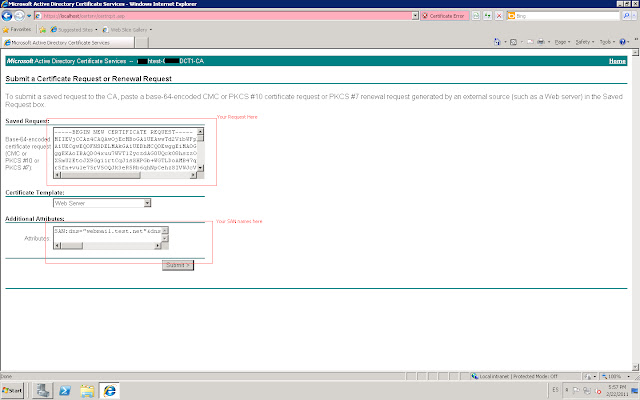Open the Action Center flag tray icon
Image resolution: width=640 pixels, height=400 pixels.
click(x=576, y=390)
